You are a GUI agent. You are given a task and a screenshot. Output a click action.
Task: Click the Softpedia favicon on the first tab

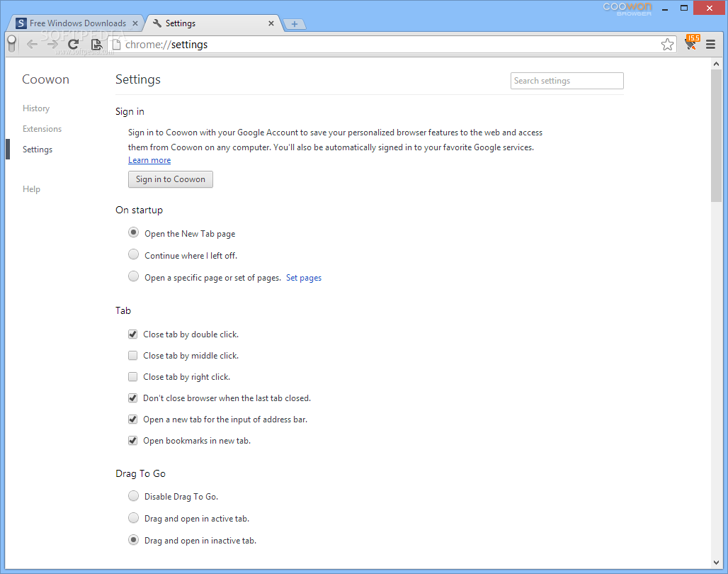[x=21, y=23]
